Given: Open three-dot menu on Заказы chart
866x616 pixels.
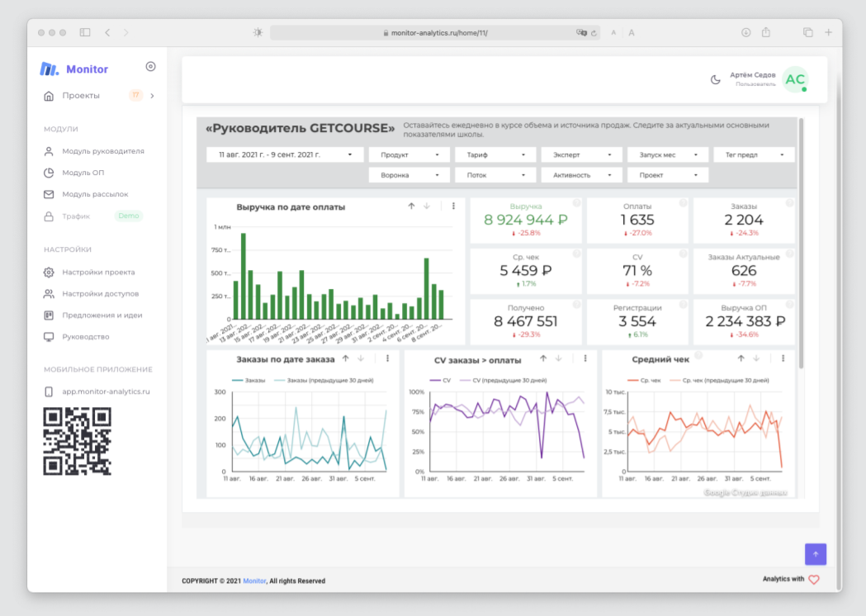Looking at the screenshot, I should pos(388,358).
